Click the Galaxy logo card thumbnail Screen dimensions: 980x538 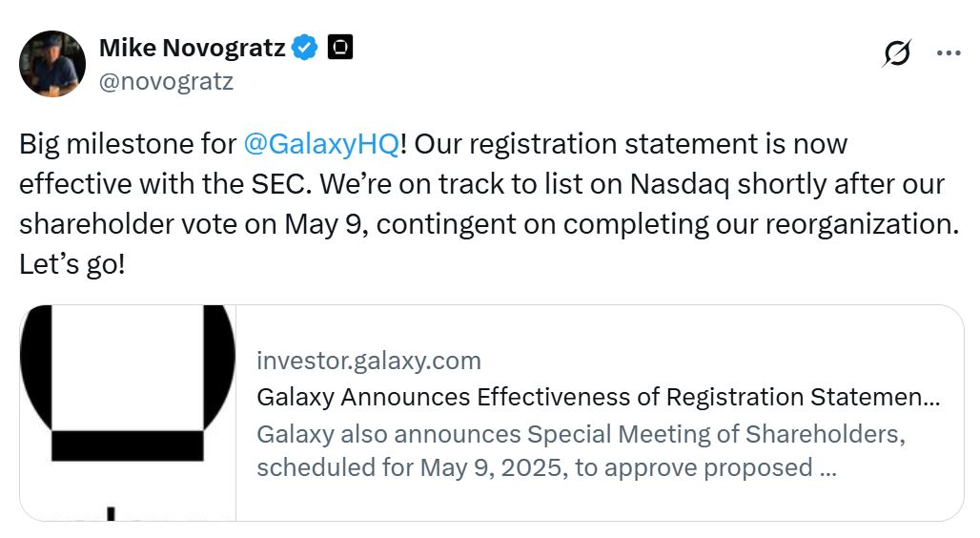point(128,412)
